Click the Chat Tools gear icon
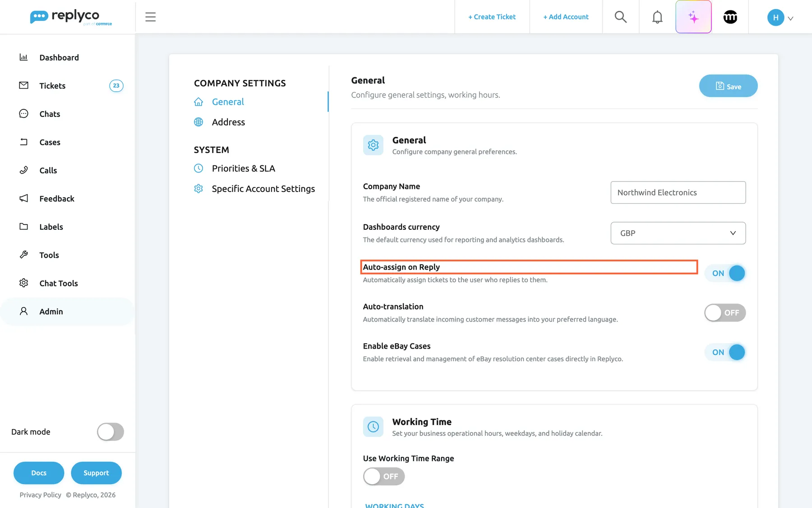 click(x=24, y=283)
